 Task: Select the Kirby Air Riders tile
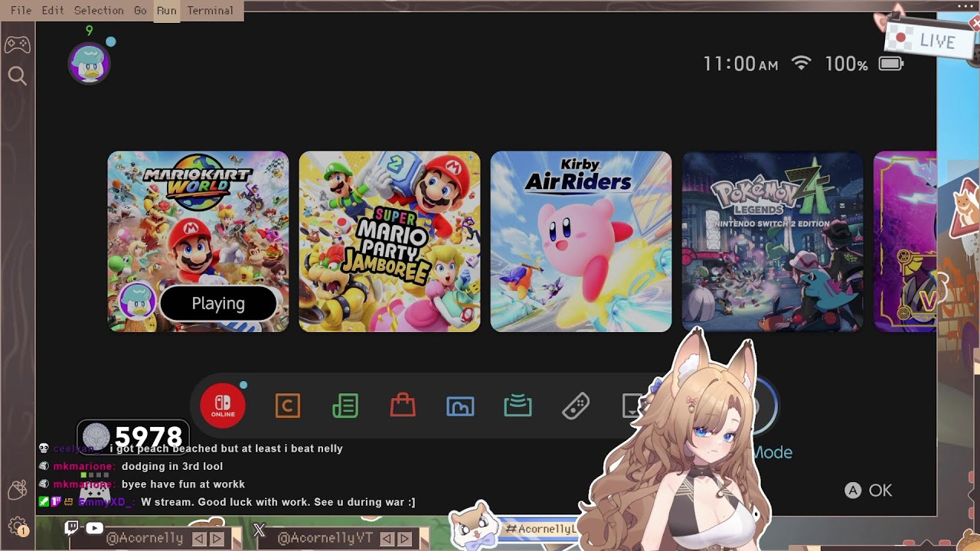[581, 241]
